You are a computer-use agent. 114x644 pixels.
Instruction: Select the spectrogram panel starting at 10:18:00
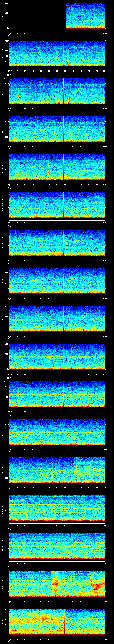(57, 357)
